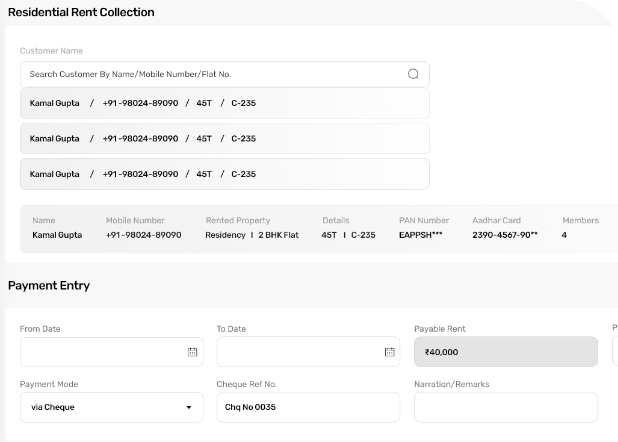Click the search magnifier icon
Screen dimensions: 618x442
[x=413, y=74]
